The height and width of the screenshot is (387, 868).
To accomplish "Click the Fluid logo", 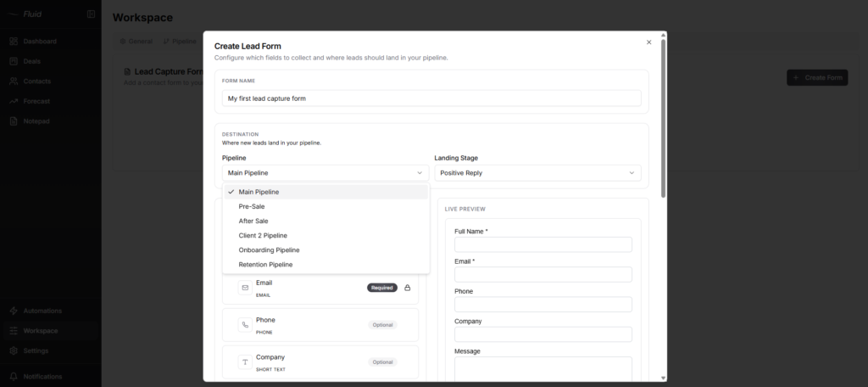I will tap(26, 14).
